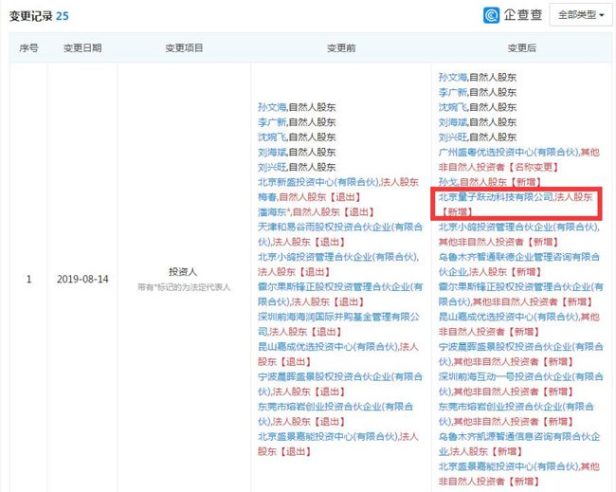
Task: Open 乌鲁木齐凯源智通信息咨询有限合伙企业 link
Action: click(519, 444)
